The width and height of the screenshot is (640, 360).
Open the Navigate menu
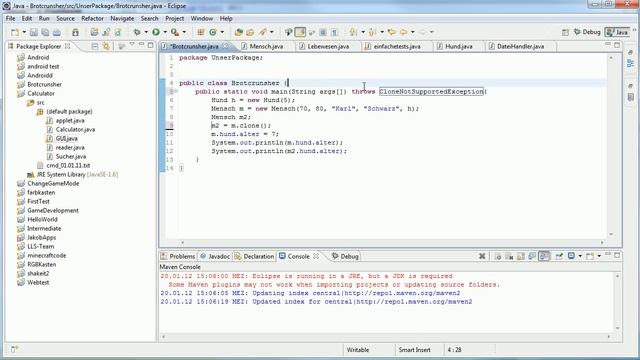click(122, 19)
